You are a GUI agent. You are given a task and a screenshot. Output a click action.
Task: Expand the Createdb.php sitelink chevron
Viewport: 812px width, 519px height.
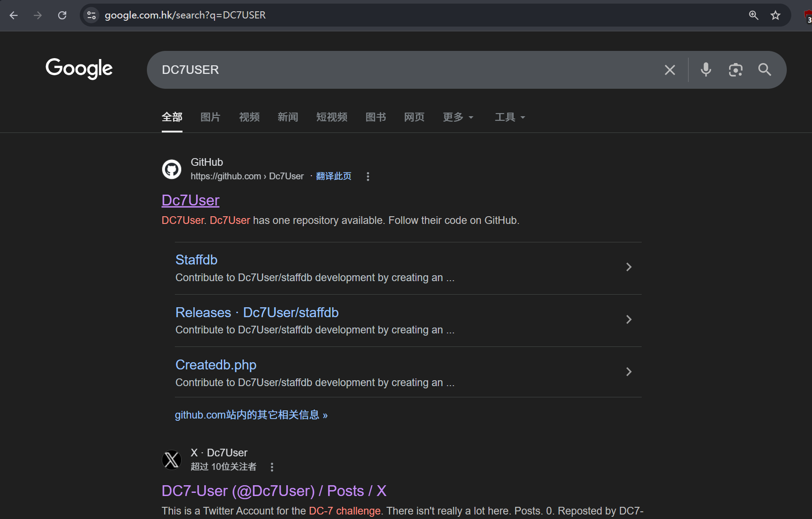click(629, 372)
